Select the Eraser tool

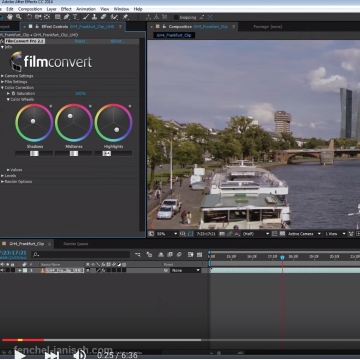pos(103,17)
